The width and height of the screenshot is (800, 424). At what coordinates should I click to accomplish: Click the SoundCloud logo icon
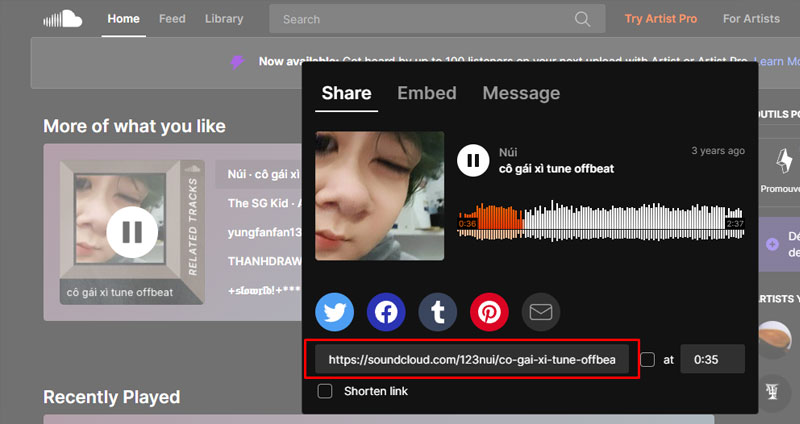(x=62, y=19)
